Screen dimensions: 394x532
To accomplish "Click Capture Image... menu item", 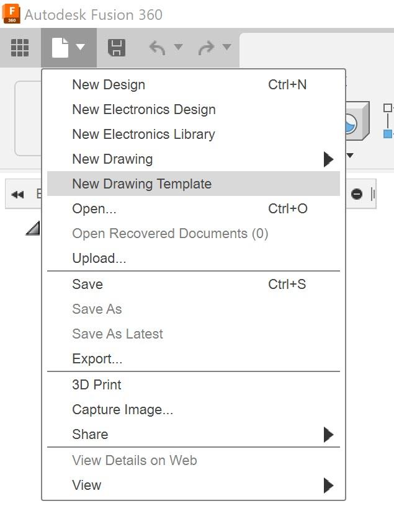I will 122,410.
